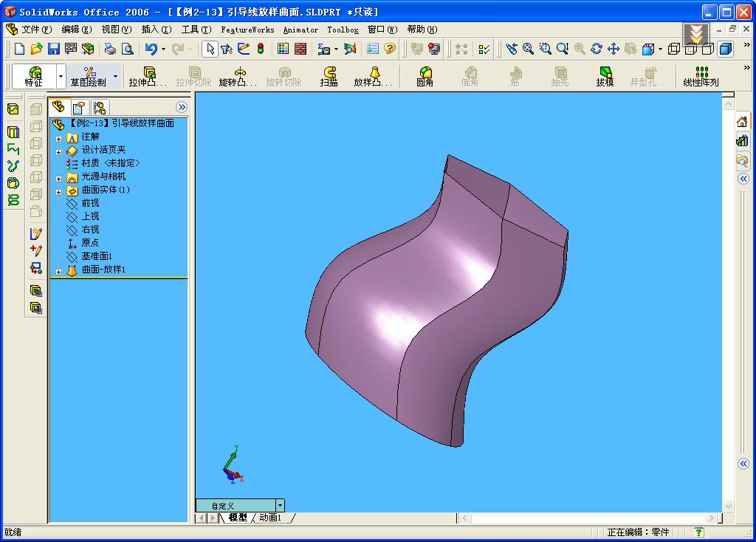
Task: Open the FeatureWorks menu
Action: 247,30
